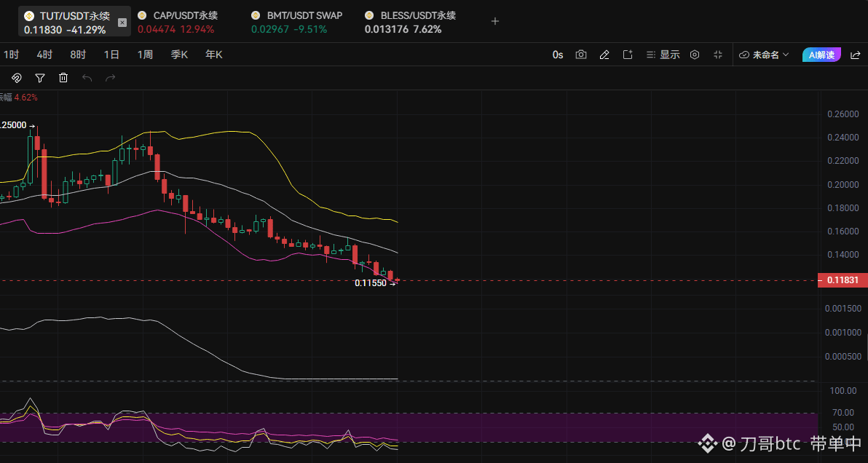Screen dimensions: 868x463
Task: Click the 0.001500 indicator axis label
Action: click(x=843, y=309)
